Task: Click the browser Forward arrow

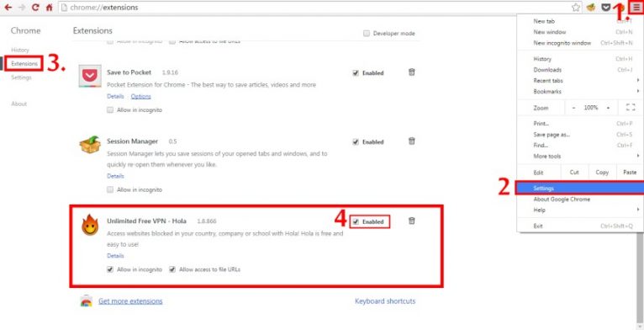Action: 22,8
